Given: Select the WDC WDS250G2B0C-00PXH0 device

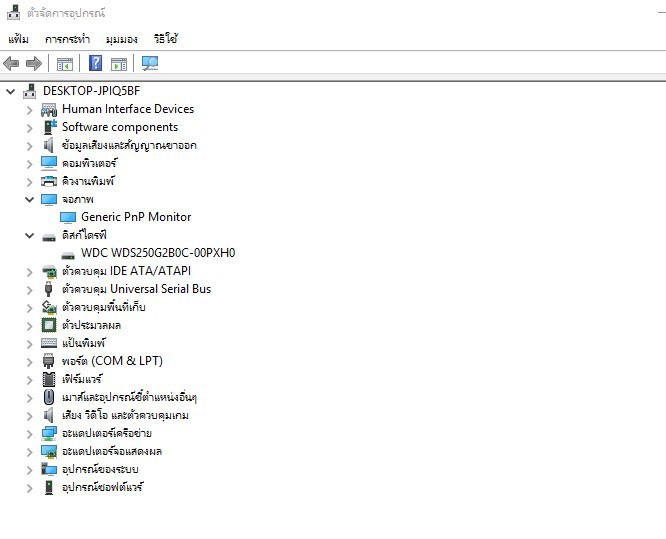Looking at the screenshot, I should tap(158, 253).
